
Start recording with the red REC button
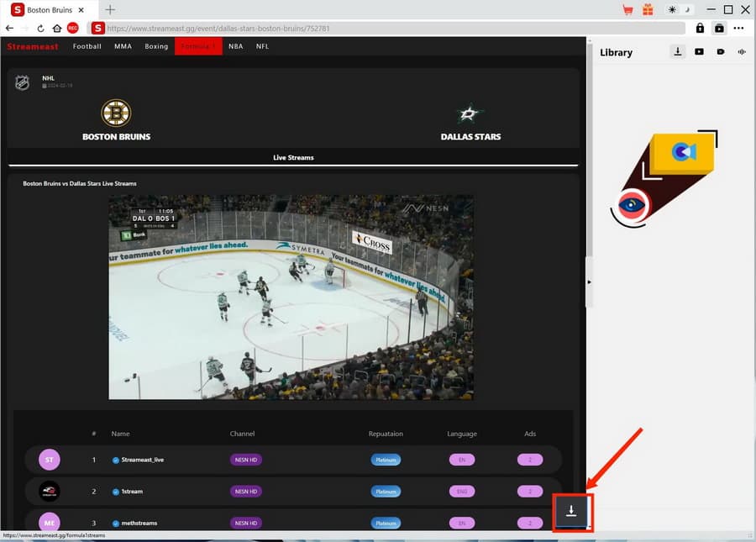72,28
